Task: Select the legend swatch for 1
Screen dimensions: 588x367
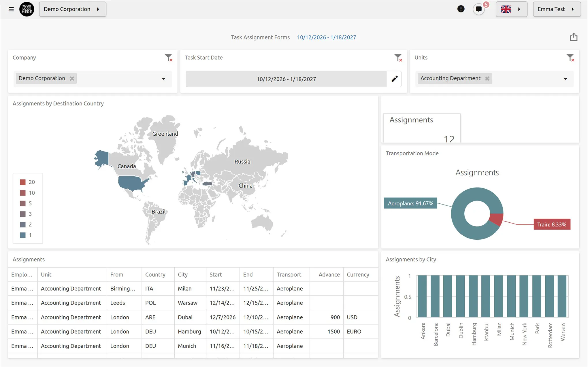Action: (x=23, y=235)
